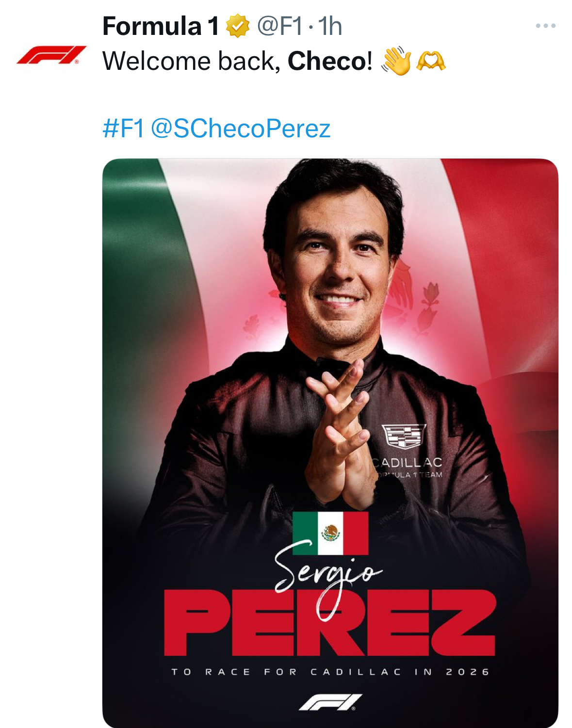Click the waving hand emoji
Viewport: 572px width, 728px height.
click(396, 61)
